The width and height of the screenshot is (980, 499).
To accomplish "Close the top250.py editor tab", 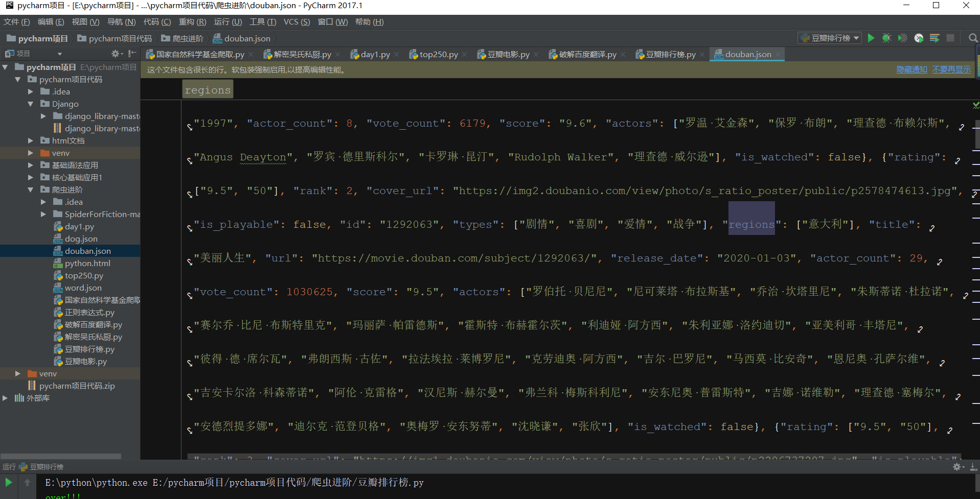I will point(464,55).
